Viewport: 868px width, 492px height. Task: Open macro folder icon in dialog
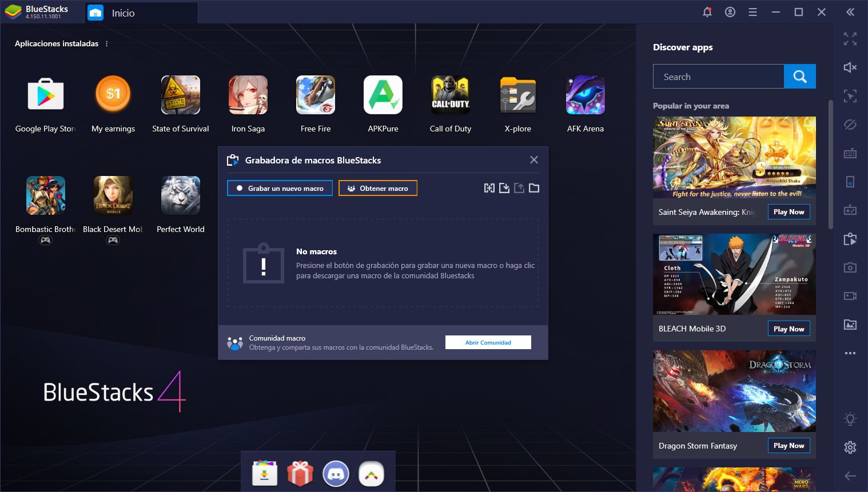coord(534,188)
